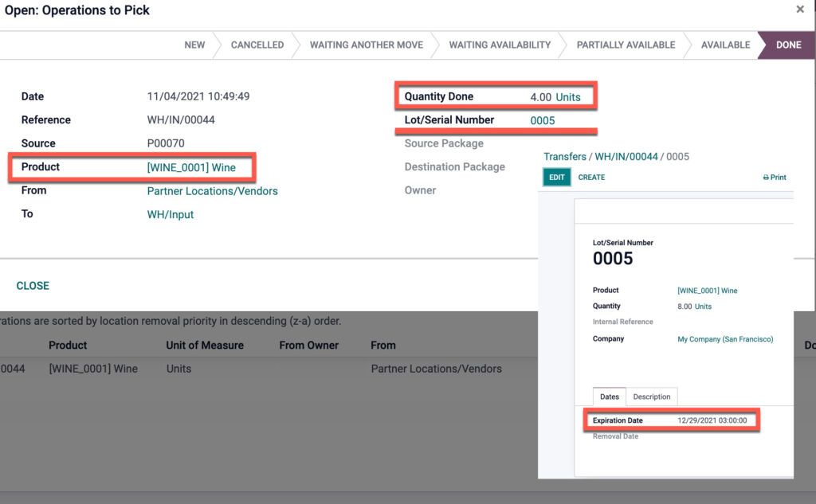Image resolution: width=816 pixels, height=504 pixels.
Task: Open My Company (San Francisco) link
Action: pyautogui.click(x=725, y=339)
